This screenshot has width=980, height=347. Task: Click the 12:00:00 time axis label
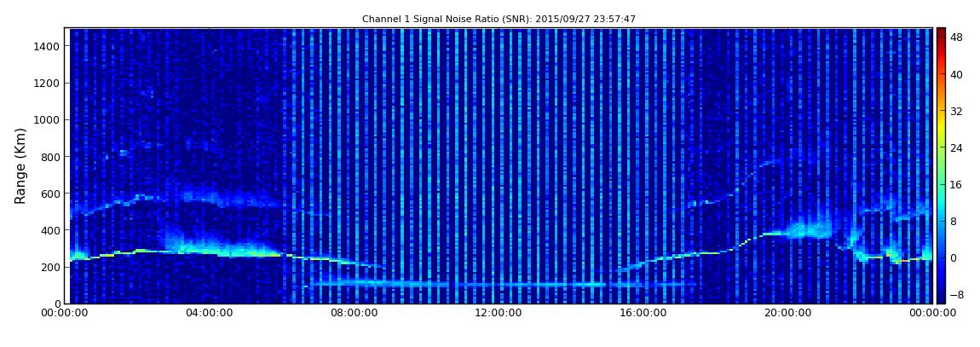[x=498, y=313]
